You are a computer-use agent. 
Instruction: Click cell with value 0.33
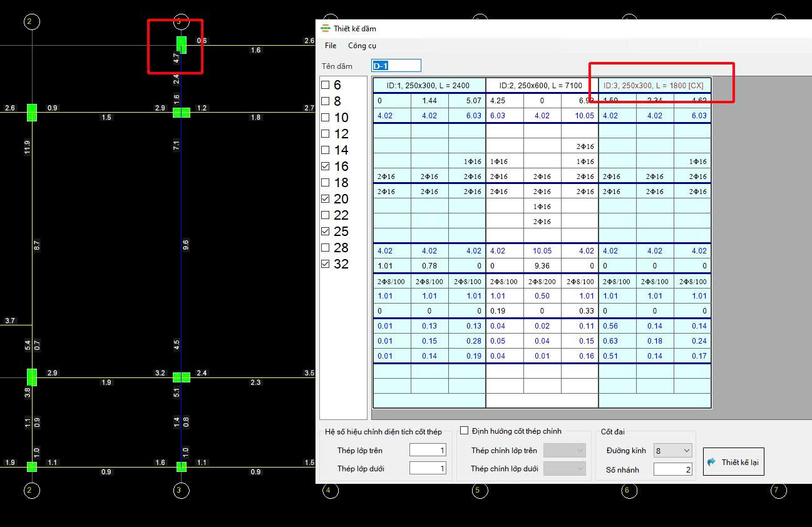pos(580,311)
